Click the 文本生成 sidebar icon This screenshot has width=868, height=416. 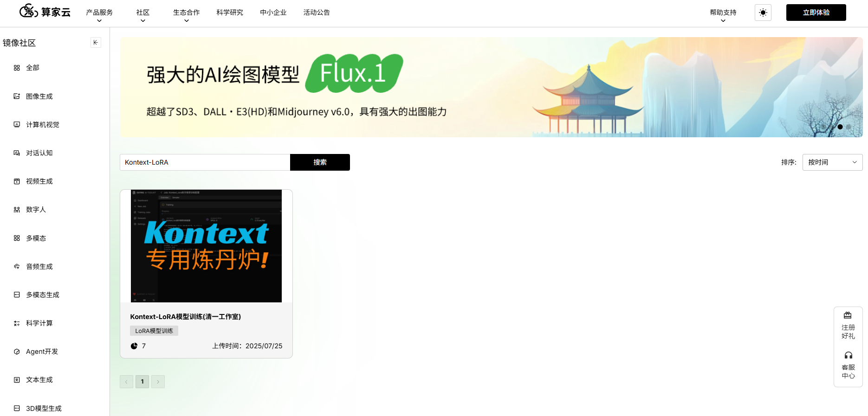coord(17,380)
